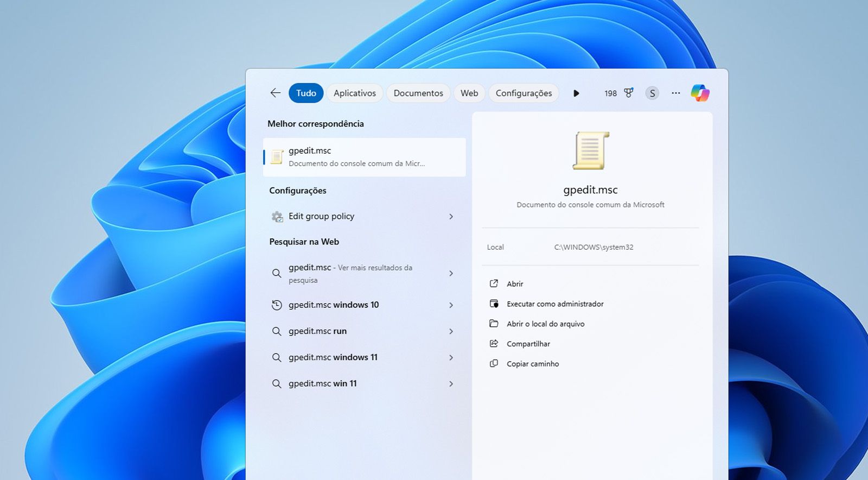Click the large gpedit.msc preview icon

pyautogui.click(x=591, y=150)
